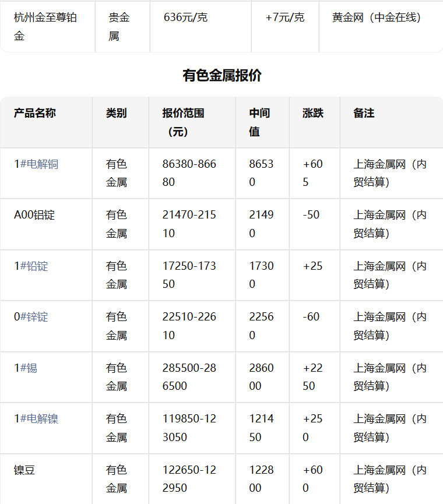
Task: Click the 86380-86680 price range cell
Action: tap(189, 173)
